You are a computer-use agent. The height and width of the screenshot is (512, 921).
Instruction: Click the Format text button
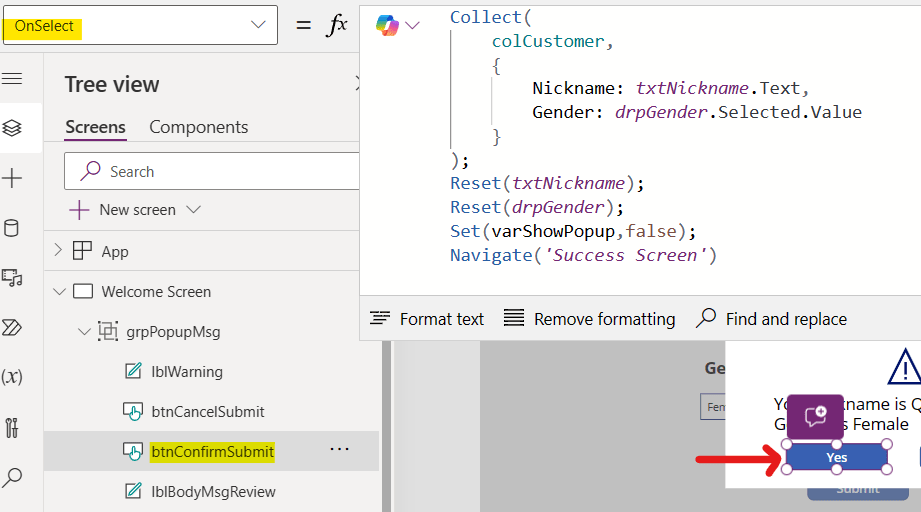[x=427, y=319]
